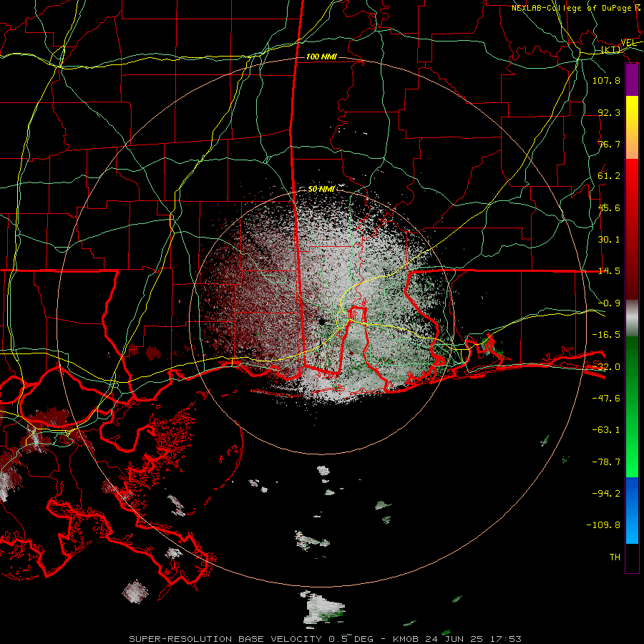Click the blue segment of the color bar
Viewport: 644px width, 644px height.
point(632,510)
